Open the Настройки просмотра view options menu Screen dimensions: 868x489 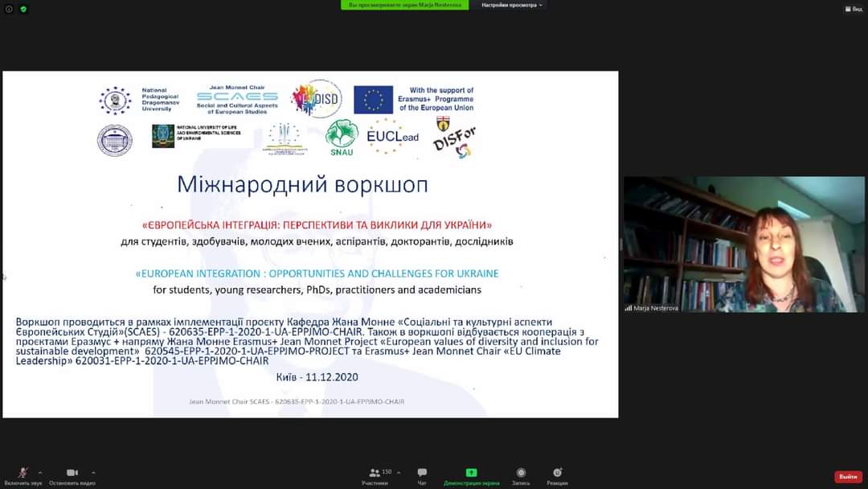pos(512,5)
